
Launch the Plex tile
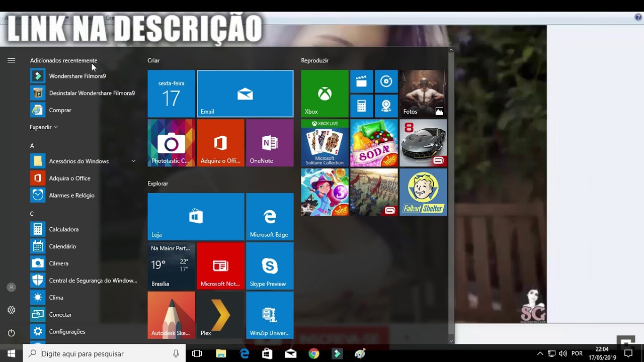pos(220,315)
